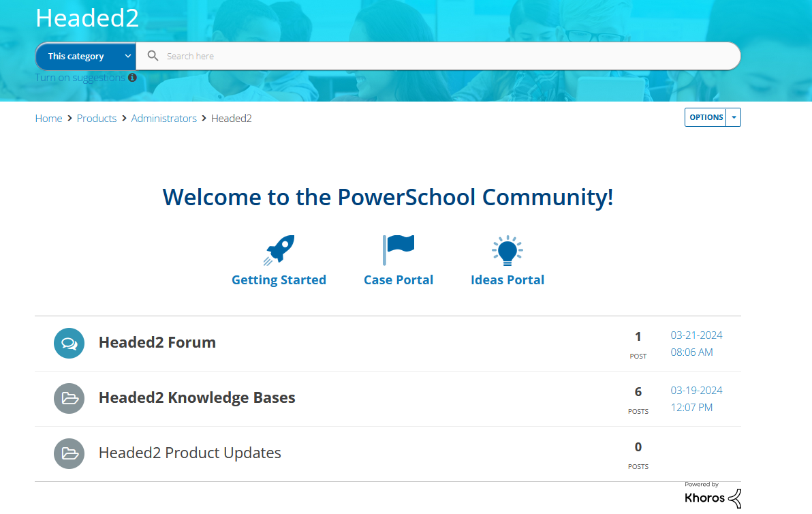
Task: Select the Case Portal flag icon
Action: [x=399, y=250]
